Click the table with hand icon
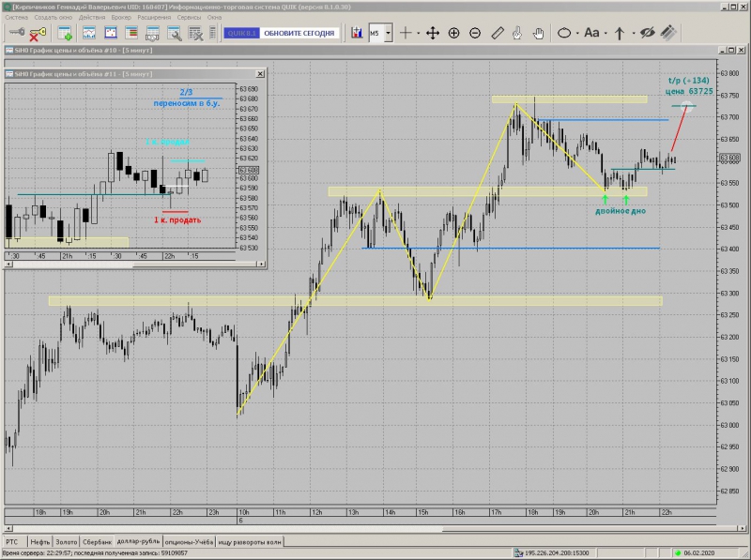 [152, 33]
